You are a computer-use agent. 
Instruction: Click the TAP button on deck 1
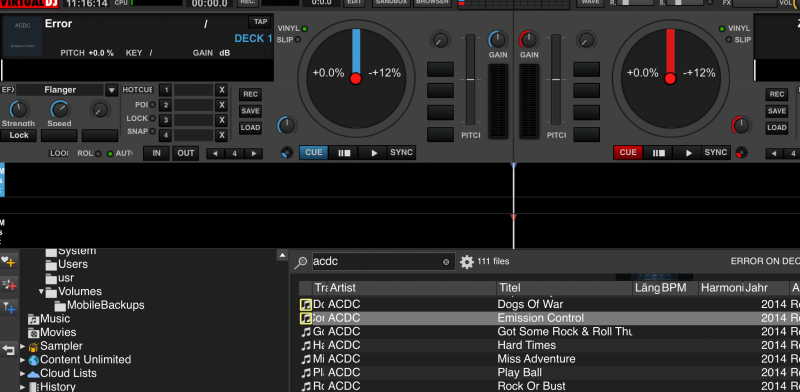(x=261, y=22)
